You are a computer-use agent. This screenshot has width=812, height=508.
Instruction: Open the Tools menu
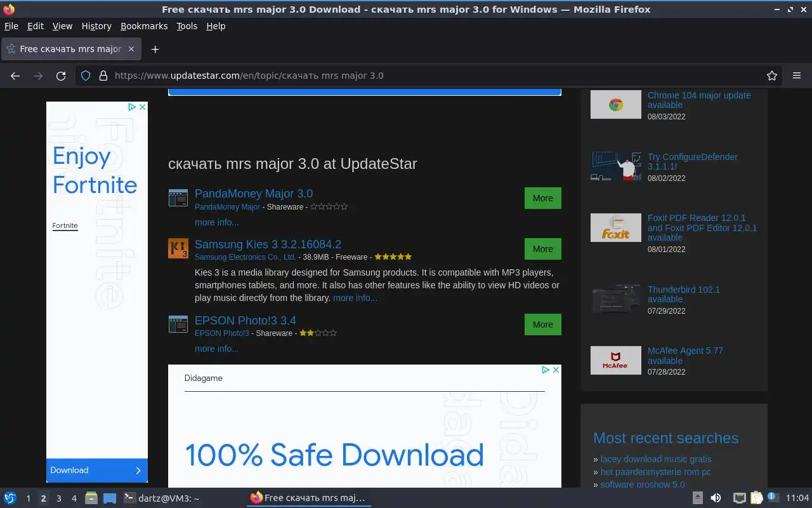pyautogui.click(x=187, y=26)
